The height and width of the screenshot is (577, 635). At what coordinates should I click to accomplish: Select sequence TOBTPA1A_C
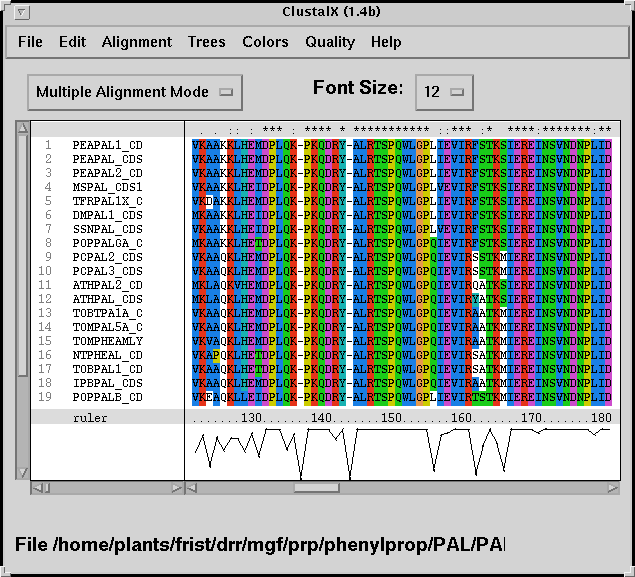pyautogui.click(x=107, y=313)
